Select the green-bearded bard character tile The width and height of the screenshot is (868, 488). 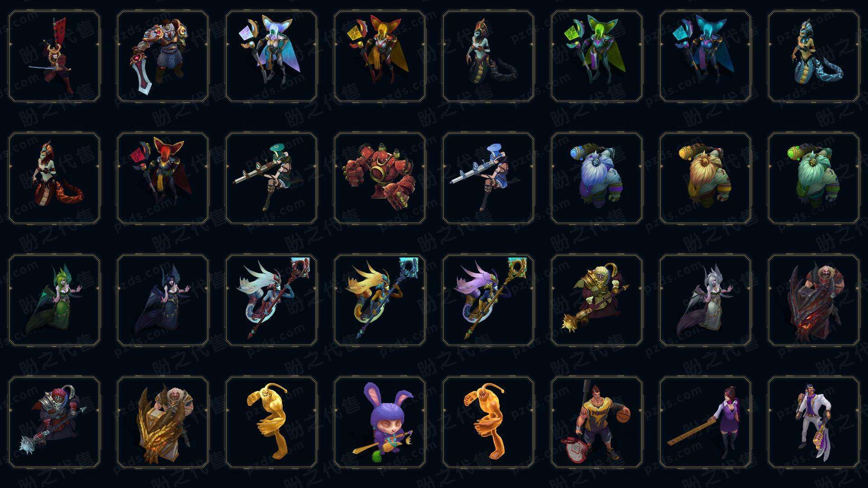(814, 178)
